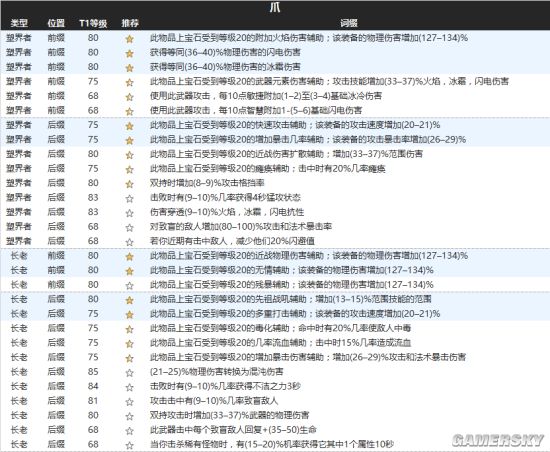Click 塑界者 in the 附加火焰伤害辅助 row
This screenshot has height=452, width=550.
(19, 38)
